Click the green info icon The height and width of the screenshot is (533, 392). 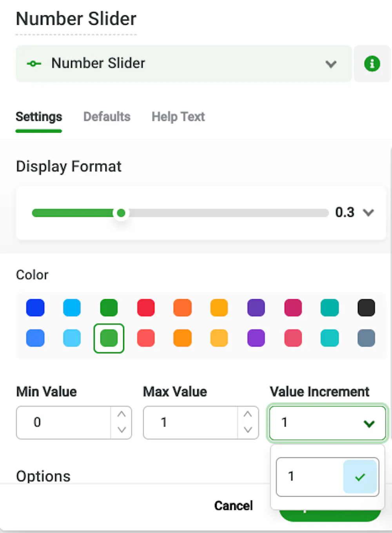[x=372, y=64]
